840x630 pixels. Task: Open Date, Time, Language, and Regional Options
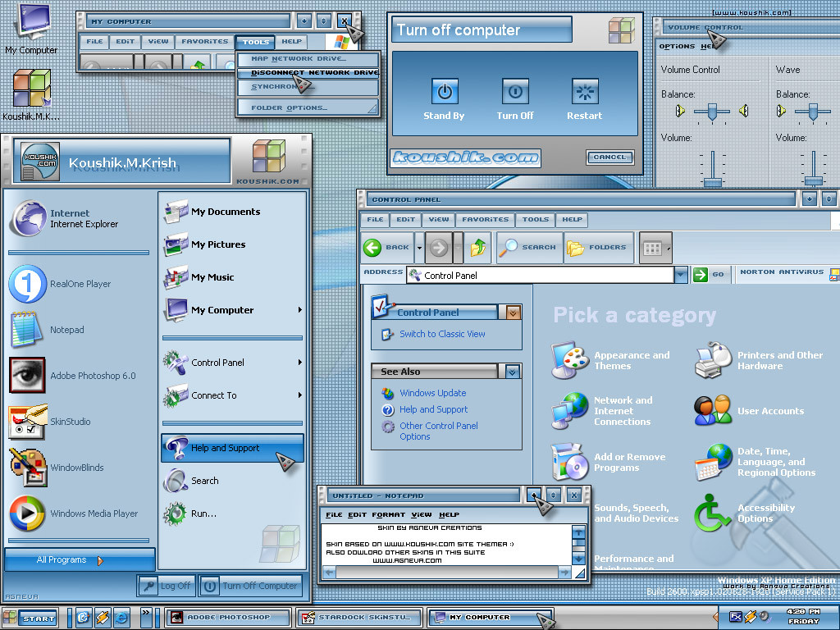756,462
